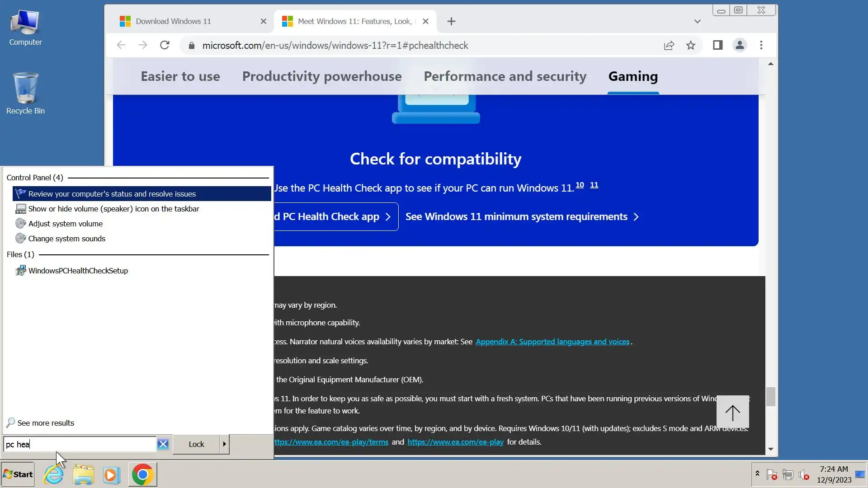Screen dimensions: 868x488
Task: Click the page's vertical scrollbar thumb
Action: point(771,397)
